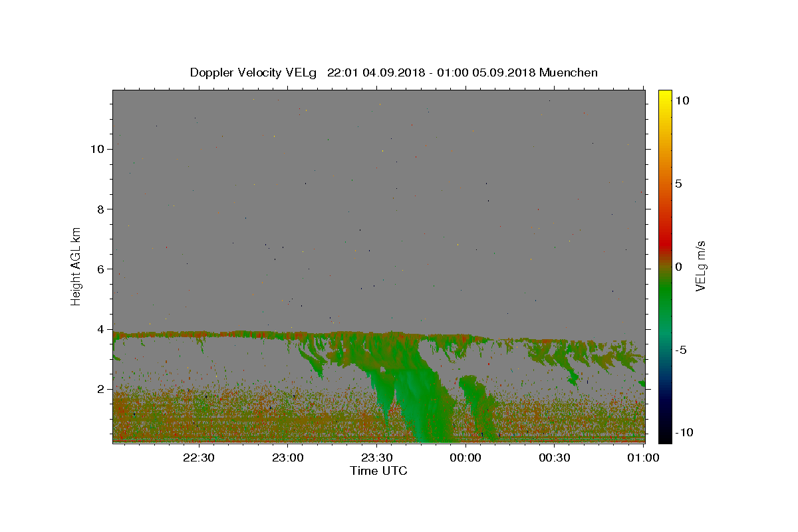
Task: Click the colorbar value 10 label
Action: pos(682,100)
